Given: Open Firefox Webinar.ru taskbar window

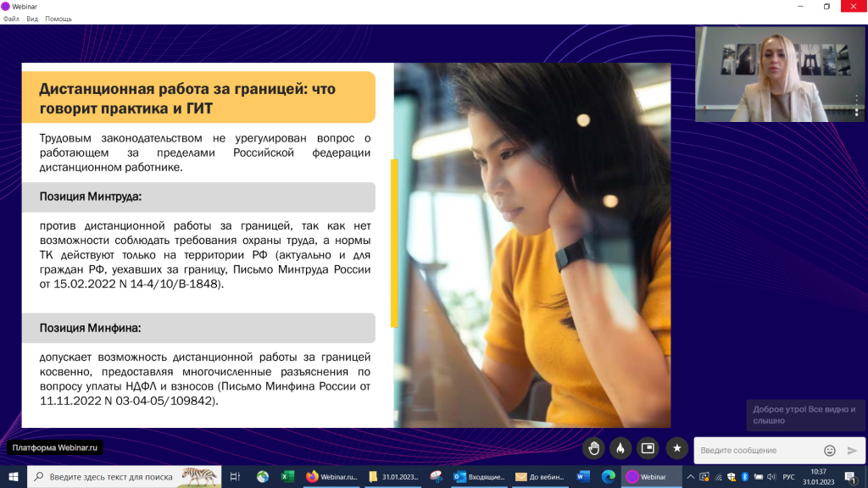Looking at the screenshot, I should pos(331,476).
